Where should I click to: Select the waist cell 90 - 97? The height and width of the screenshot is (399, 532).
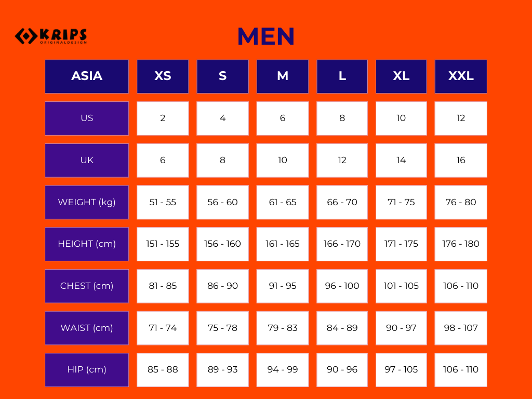401,328
